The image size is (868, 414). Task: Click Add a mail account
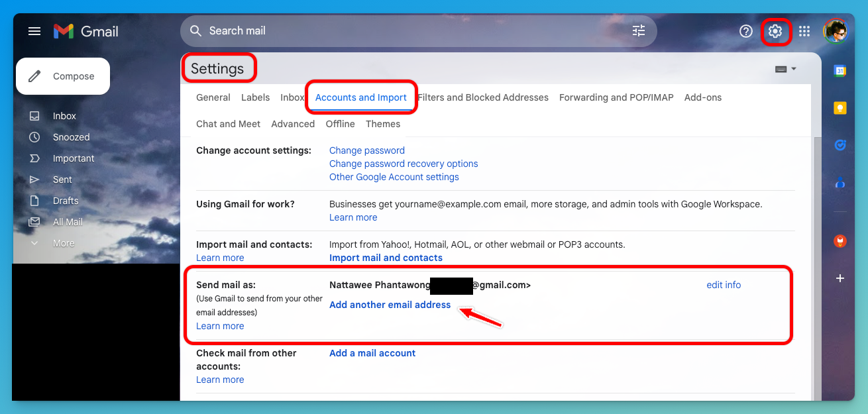point(372,353)
